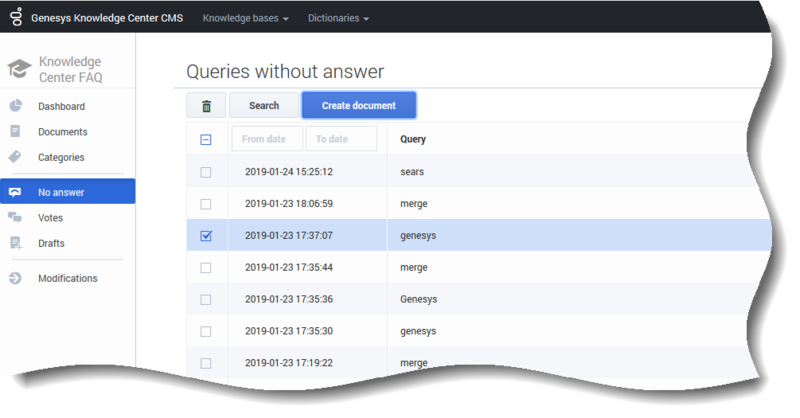Image resolution: width=800 pixels, height=418 pixels.
Task: Tick the checkbox for the 17:35:36 Genesys query
Action: click(x=206, y=300)
